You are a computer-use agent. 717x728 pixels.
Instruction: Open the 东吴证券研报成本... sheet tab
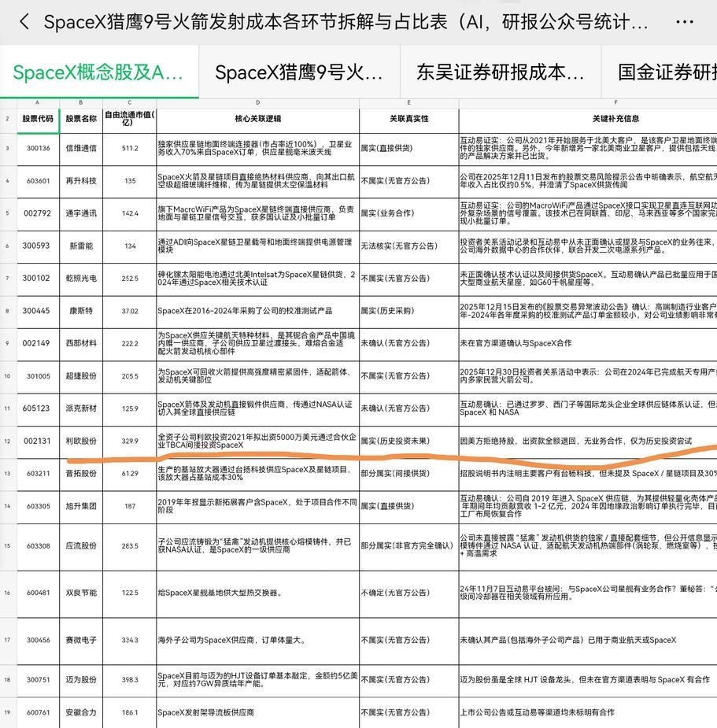(x=500, y=72)
